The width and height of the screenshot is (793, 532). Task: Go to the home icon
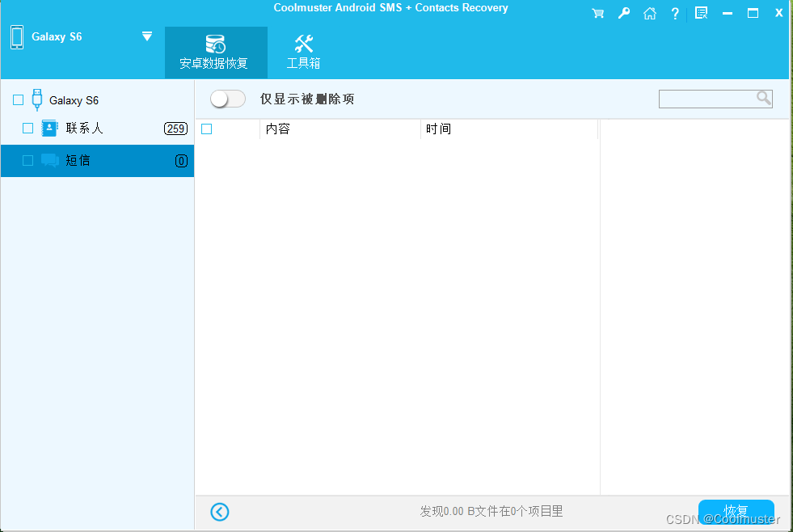point(649,13)
